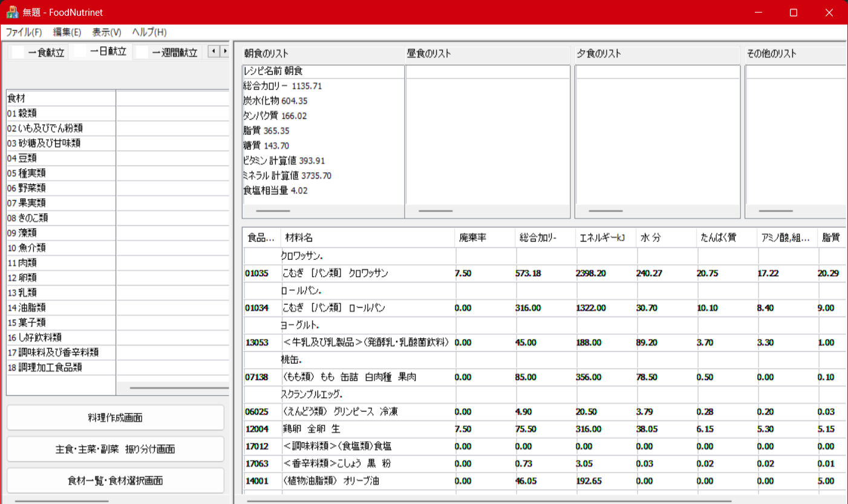Select the グリンピース 冷凍 row
This screenshot has width=848, height=504.
(x=544, y=412)
